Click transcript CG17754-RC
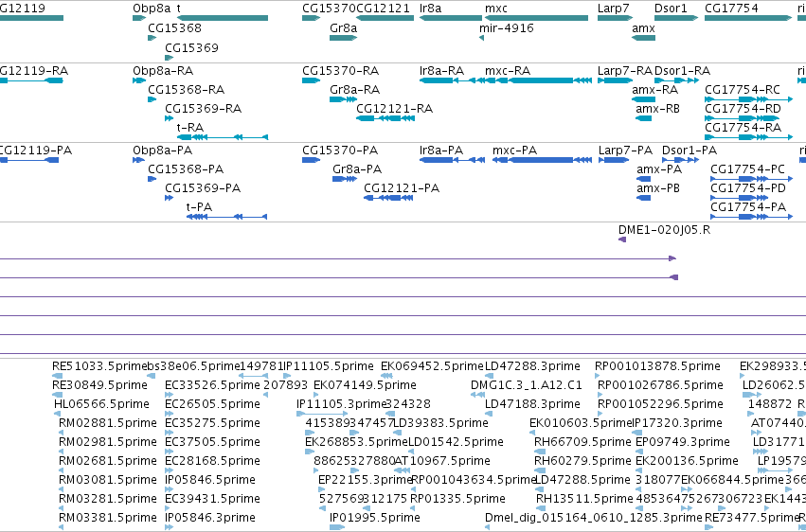The image size is (806, 532). tap(748, 99)
